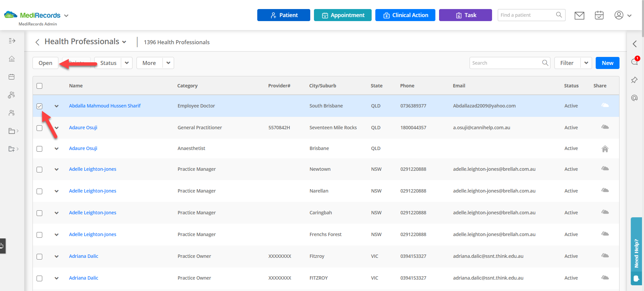Click the purple Task button

466,15
